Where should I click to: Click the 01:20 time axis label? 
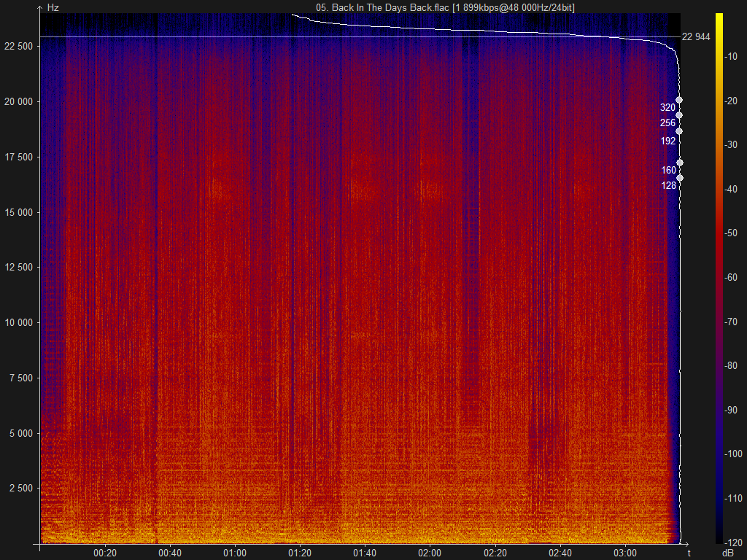click(300, 553)
